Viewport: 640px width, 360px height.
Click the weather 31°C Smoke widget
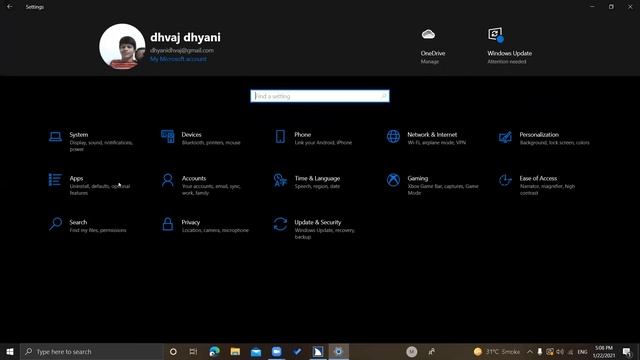tap(497, 351)
